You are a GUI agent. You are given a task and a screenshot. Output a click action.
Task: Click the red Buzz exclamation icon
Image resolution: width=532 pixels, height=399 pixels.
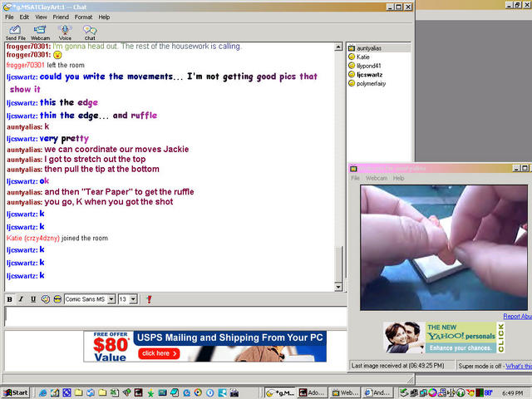[x=149, y=299]
